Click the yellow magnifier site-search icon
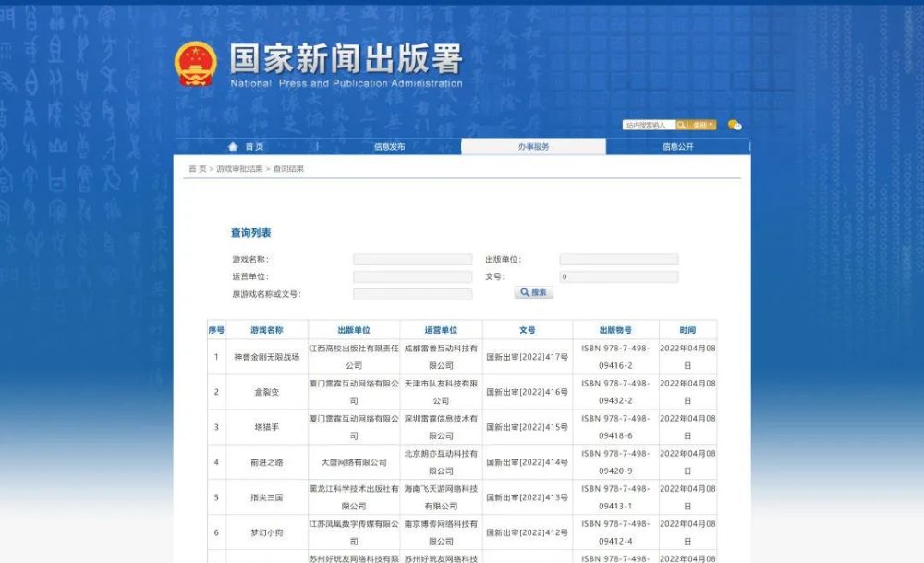 click(x=681, y=125)
